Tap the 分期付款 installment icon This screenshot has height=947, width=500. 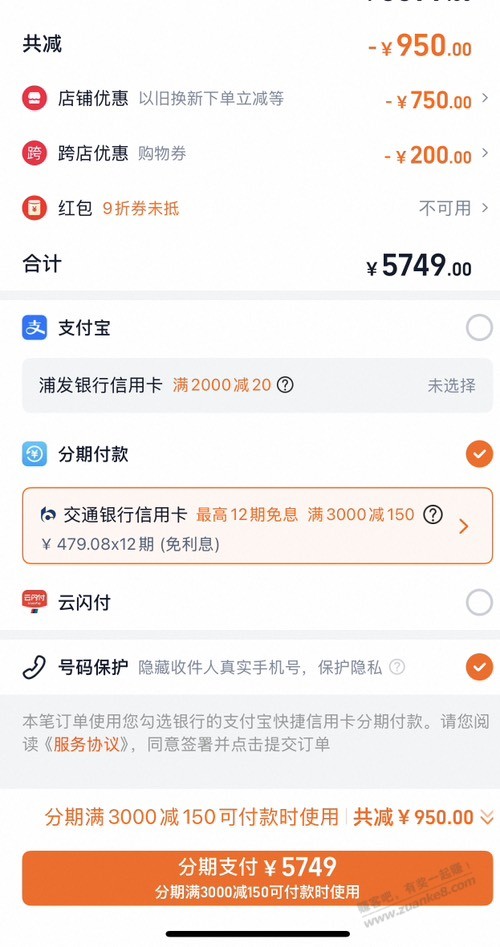(34, 454)
